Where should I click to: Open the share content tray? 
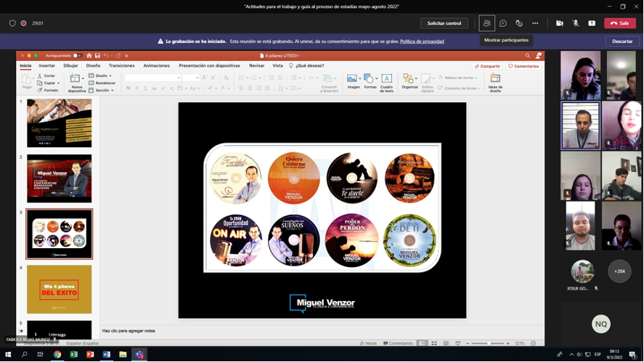point(592,23)
